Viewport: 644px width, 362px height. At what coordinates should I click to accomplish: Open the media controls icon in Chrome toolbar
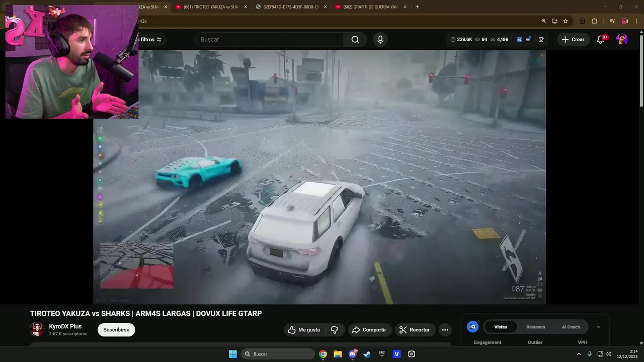coord(612,21)
